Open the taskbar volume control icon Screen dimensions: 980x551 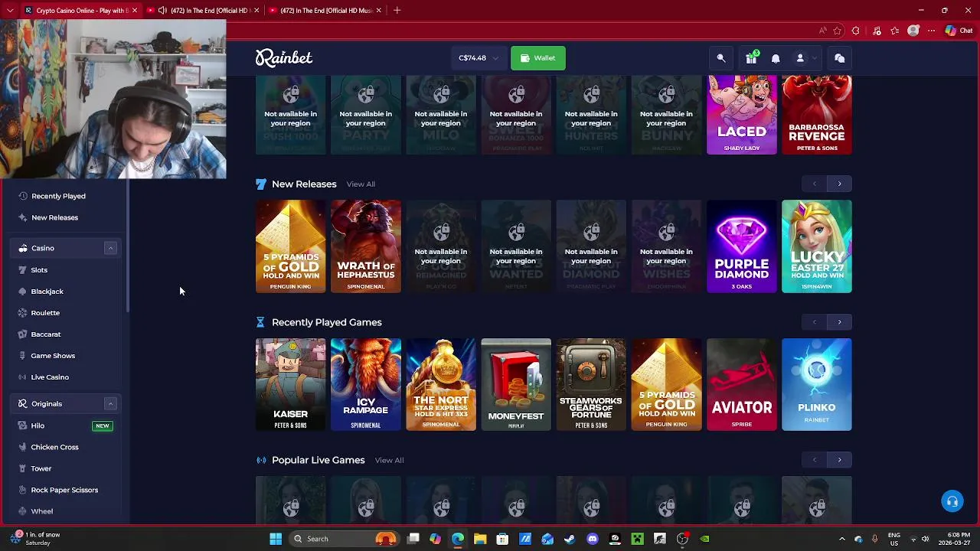point(926,539)
